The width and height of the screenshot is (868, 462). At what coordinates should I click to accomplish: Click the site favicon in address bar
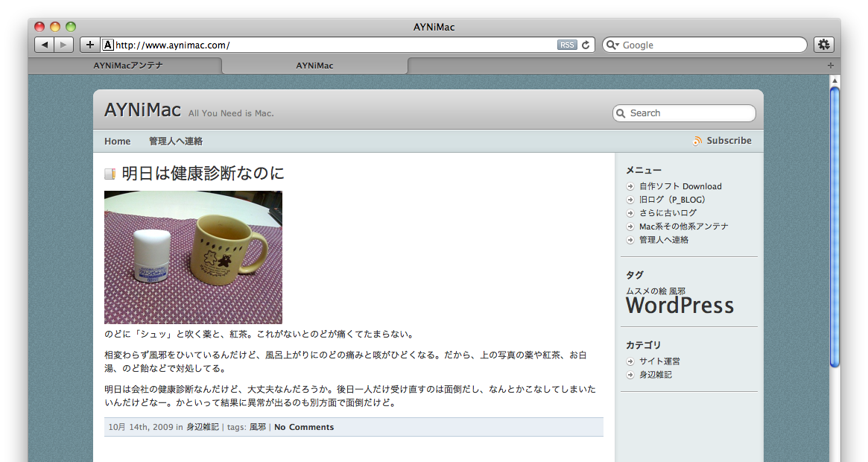tap(109, 45)
